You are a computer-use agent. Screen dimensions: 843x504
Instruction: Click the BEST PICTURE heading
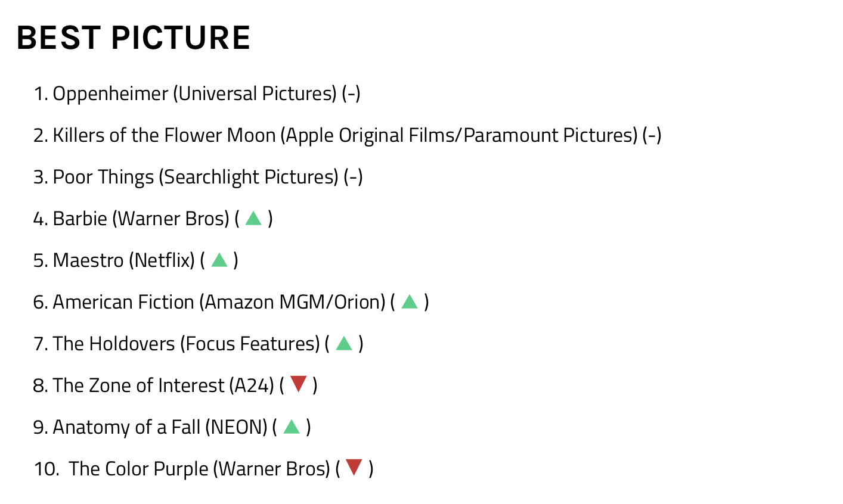click(x=134, y=38)
